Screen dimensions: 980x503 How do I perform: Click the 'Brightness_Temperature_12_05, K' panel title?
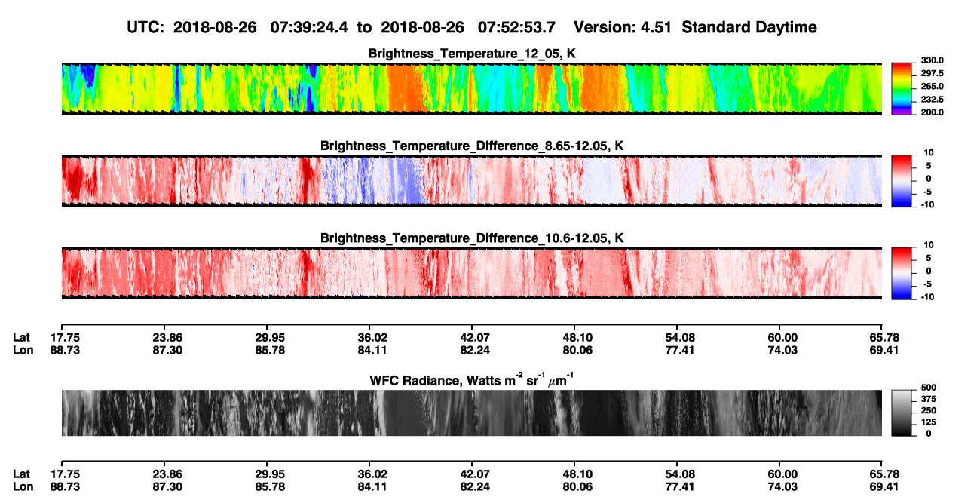click(472, 53)
